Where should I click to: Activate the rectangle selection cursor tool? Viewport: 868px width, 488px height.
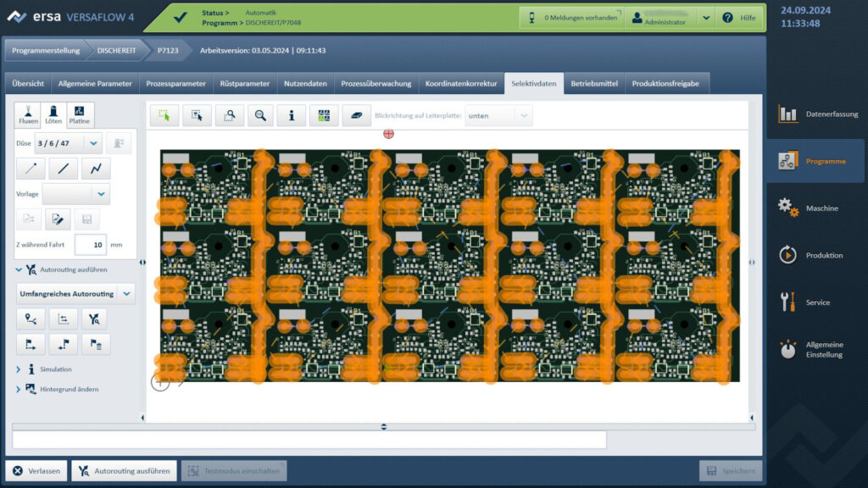point(164,115)
